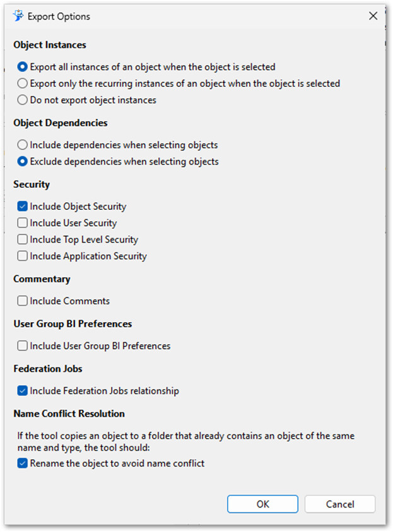
Task: Uncheck Include Federation Jobs relationship
Action: point(23,391)
